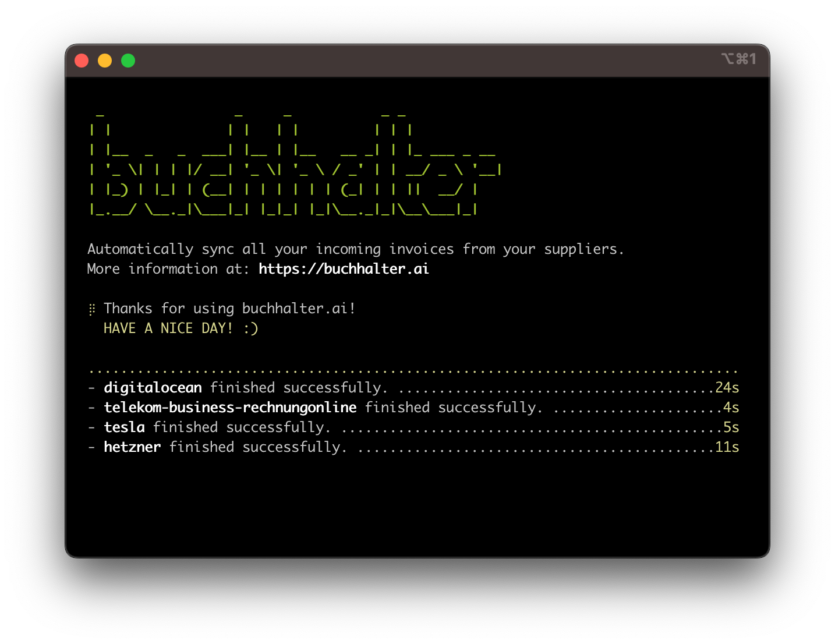This screenshot has height=644, width=835.
Task: Click the 5s duration for tesla
Action: click(732, 427)
